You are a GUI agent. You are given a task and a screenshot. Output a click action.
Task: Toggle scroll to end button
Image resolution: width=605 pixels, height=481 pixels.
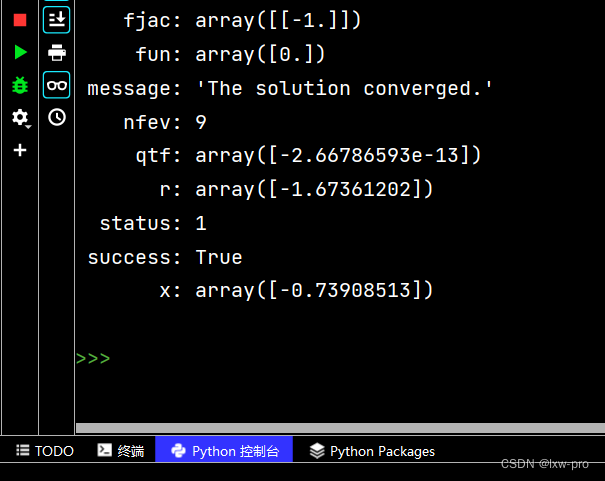pos(57,20)
